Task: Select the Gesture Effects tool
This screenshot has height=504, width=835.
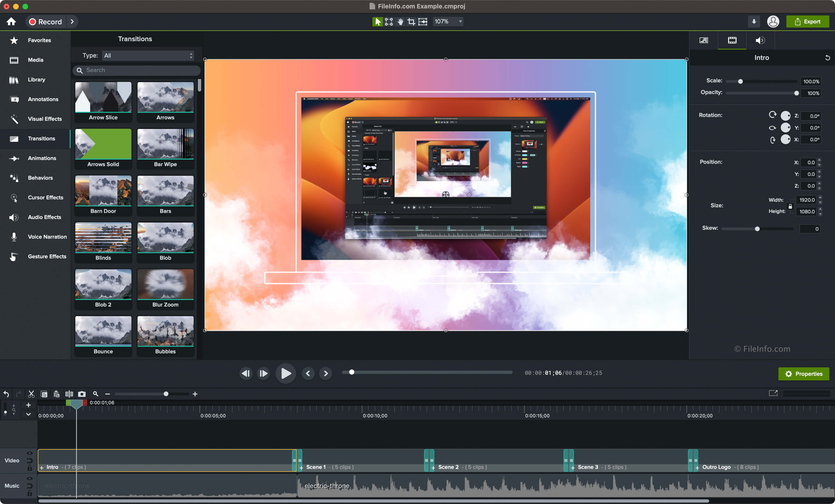Action: point(36,256)
